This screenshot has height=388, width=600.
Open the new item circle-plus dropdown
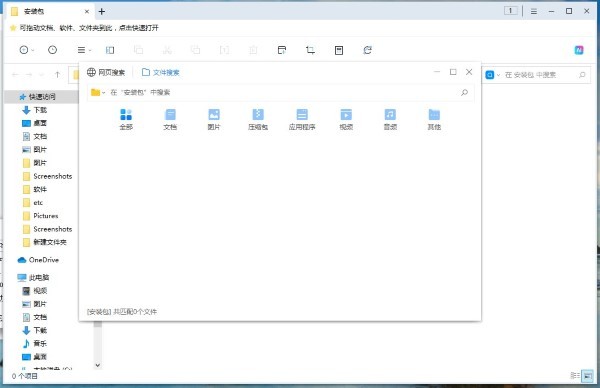(x=26, y=50)
